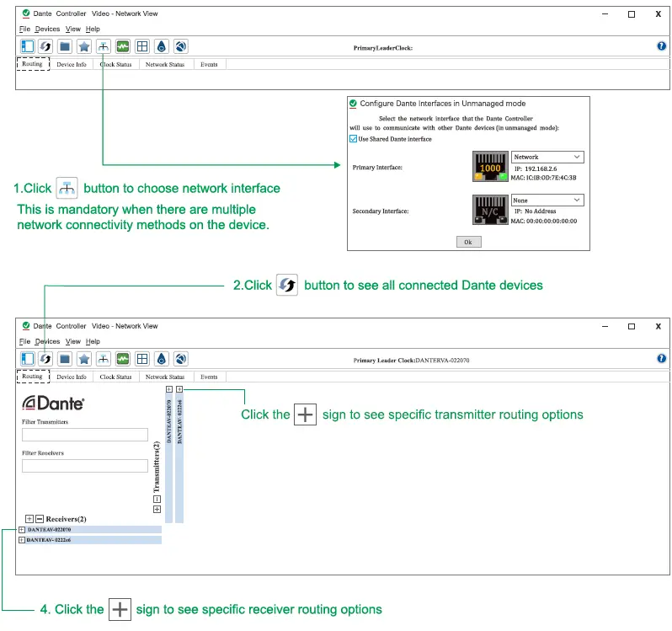Collapse all transmitters with minus box
The image size is (672, 631).
coord(157,499)
